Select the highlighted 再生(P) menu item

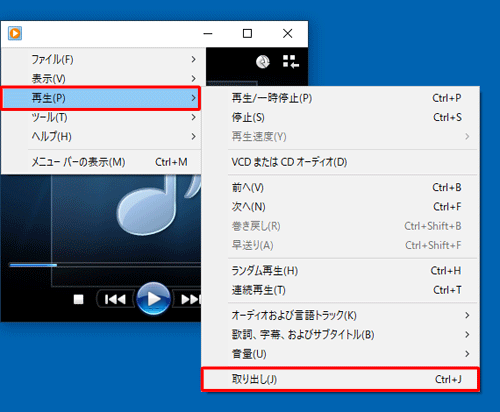pyautogui.click(x=101, y=98)
